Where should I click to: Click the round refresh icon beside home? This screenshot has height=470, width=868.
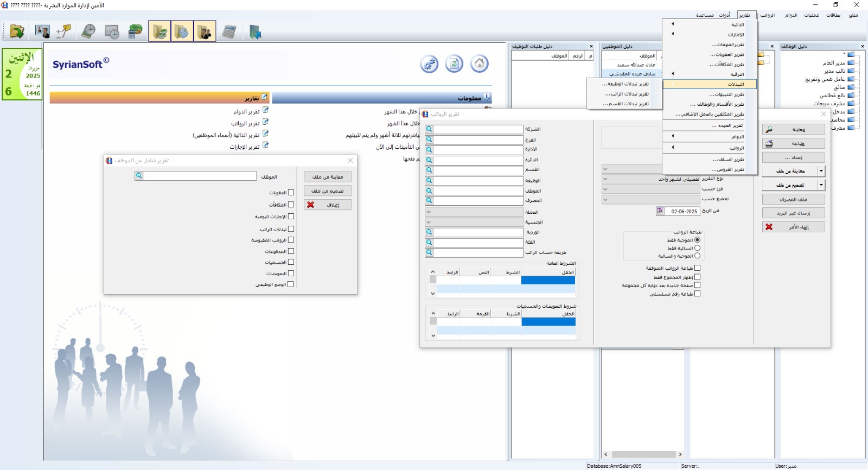coord(454,64)
